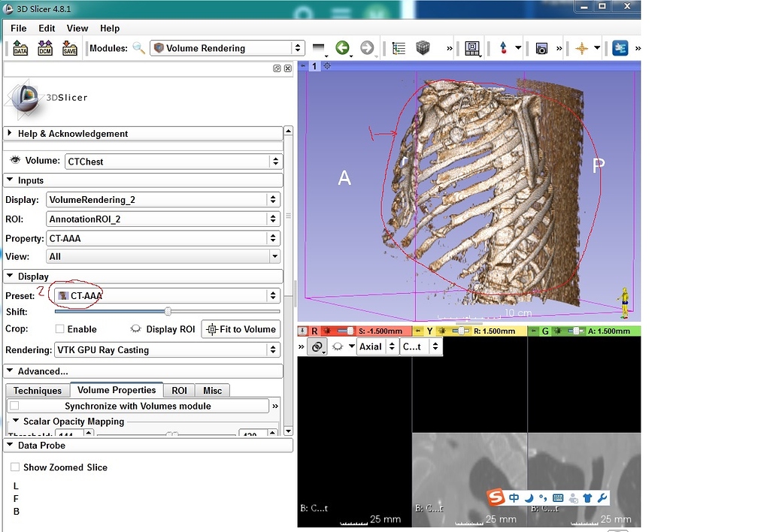Image resolution: width=770 pixels, height=532 pixels.
Task: Open the Rendering VTK GPU Ray Casting dropdown
Action: click(x=168, y=350)
